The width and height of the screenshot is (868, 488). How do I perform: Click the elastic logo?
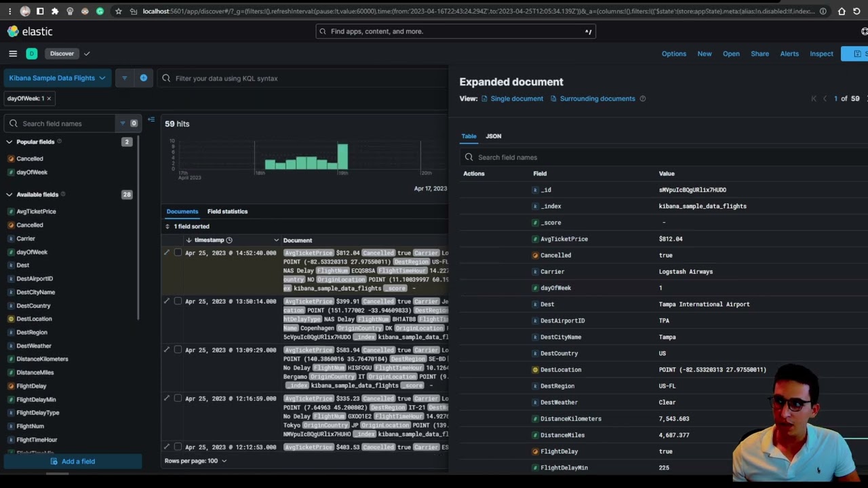(x=30, y=31)
